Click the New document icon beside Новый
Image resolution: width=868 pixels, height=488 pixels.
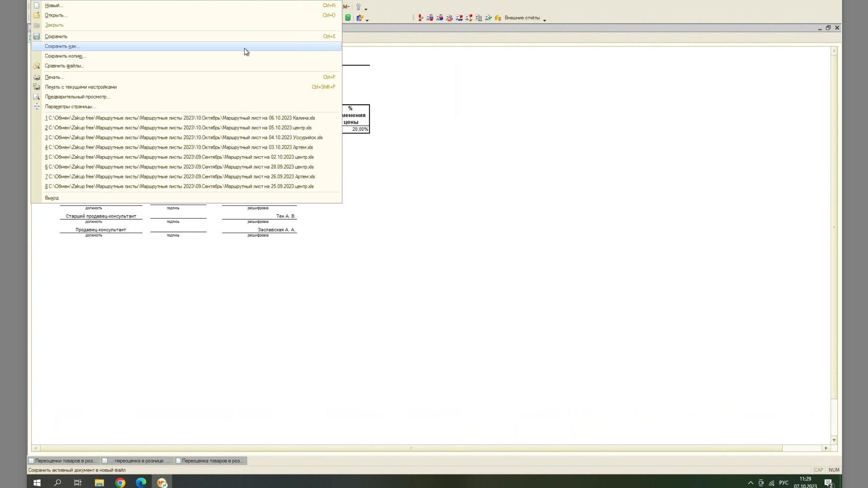coord(36,5)
